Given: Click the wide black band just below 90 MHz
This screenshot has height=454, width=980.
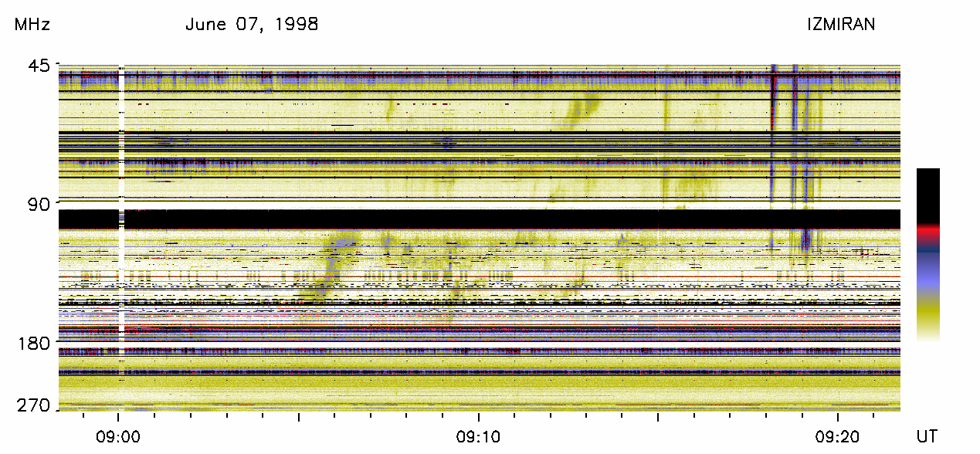Looking at the screenshot, I should click(x=480, y=219).
